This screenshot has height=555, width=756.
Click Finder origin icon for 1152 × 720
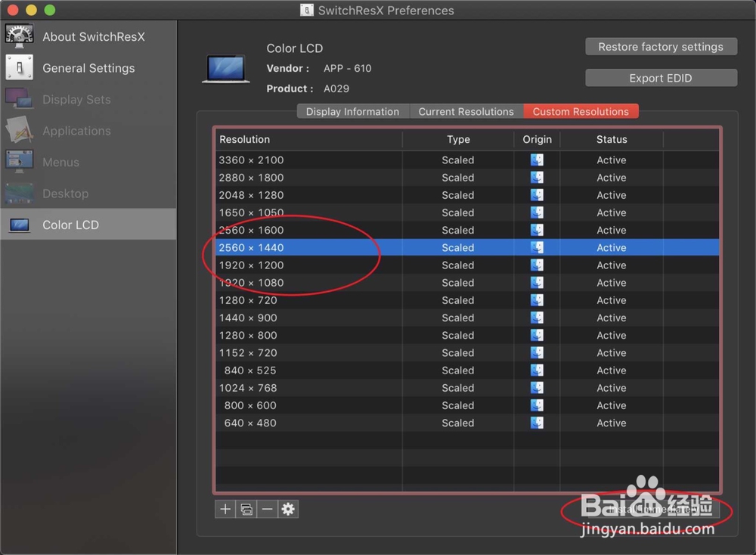click(x=537, y=352)
